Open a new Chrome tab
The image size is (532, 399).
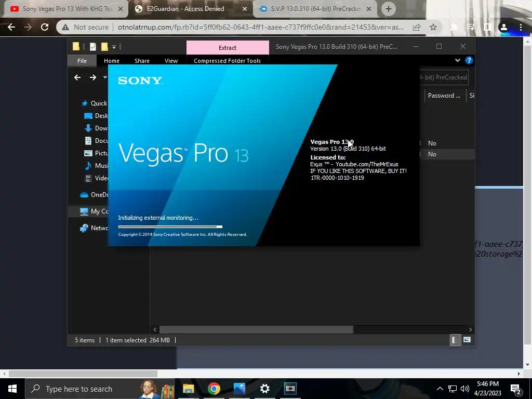click(x=389, y=9)
